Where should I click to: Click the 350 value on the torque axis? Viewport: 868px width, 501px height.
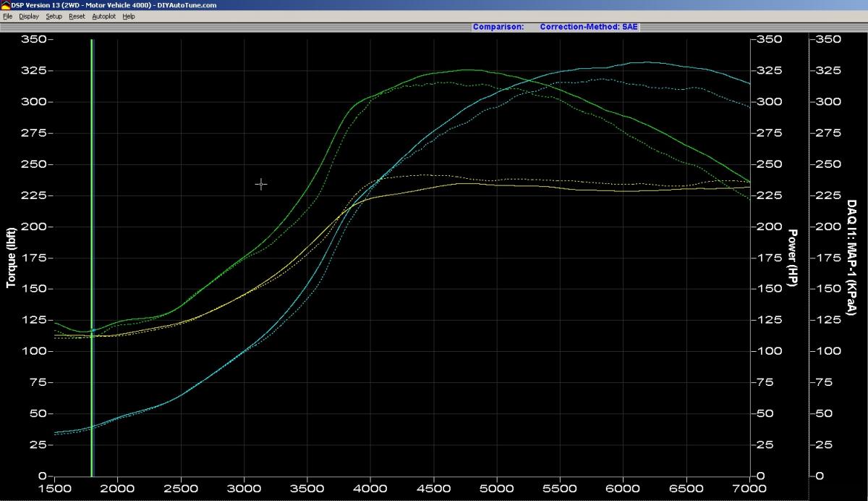pyautogui.click(x=33, y=39)
